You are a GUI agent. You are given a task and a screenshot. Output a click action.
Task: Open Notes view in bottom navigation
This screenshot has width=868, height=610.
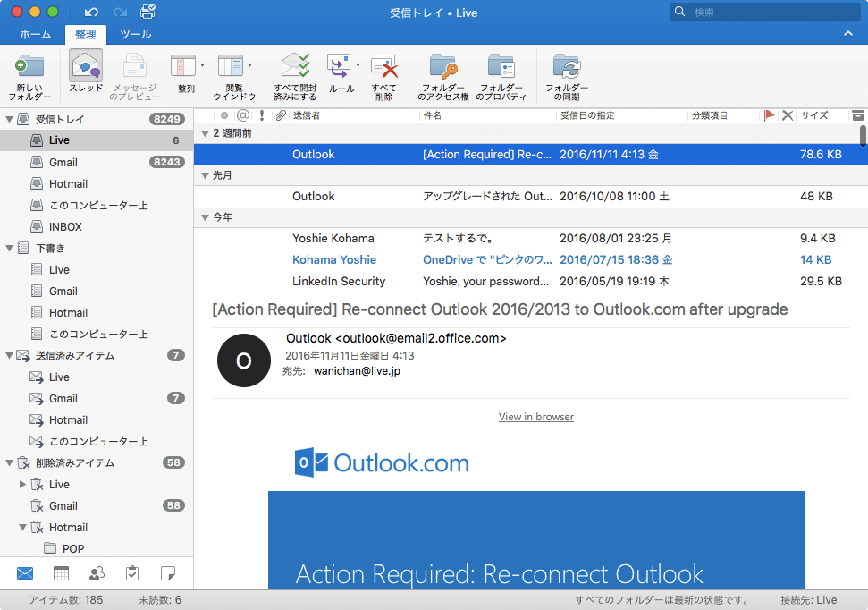coord(168,573)
